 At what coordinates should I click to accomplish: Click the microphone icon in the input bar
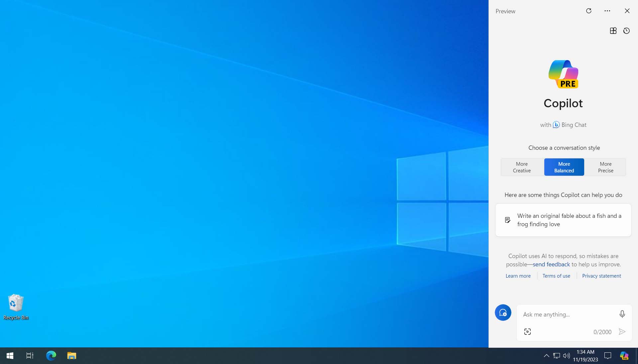(622, 314)
